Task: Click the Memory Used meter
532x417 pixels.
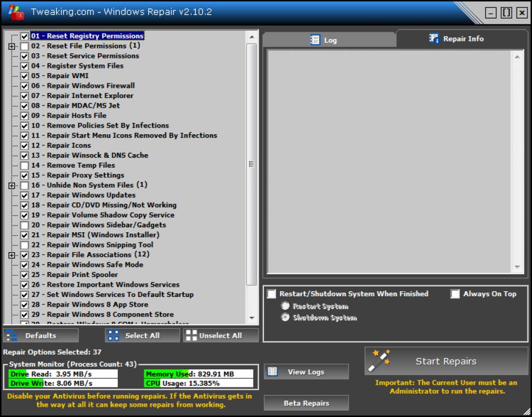Action: 199,374
